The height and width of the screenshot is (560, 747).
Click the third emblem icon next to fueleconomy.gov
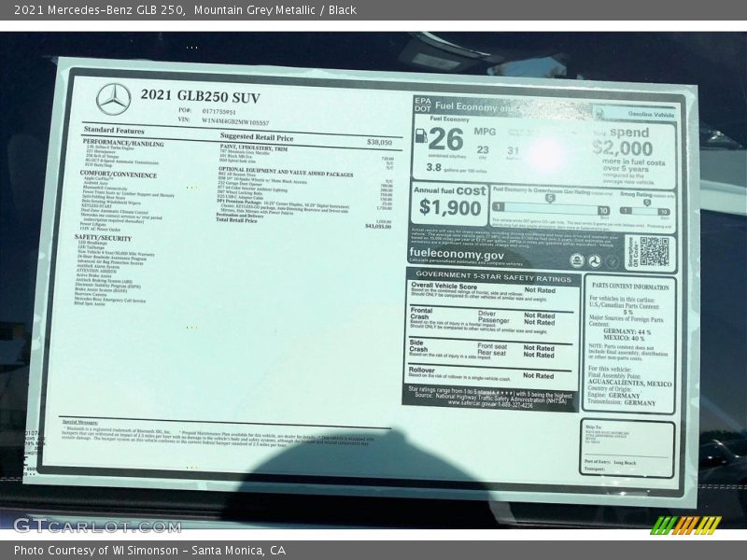[x=613, y=260]
